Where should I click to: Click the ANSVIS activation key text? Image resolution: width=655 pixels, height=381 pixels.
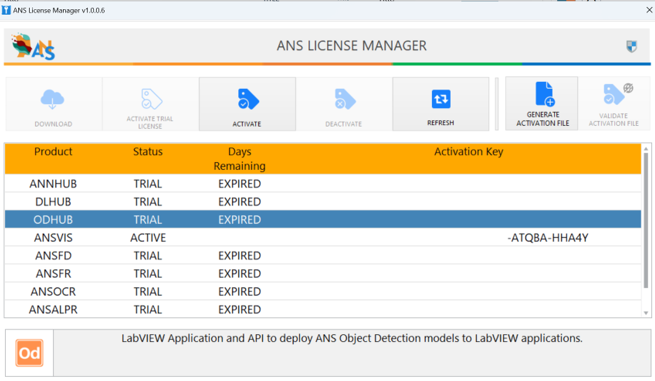pyautogui.click(x=548, y=238)
